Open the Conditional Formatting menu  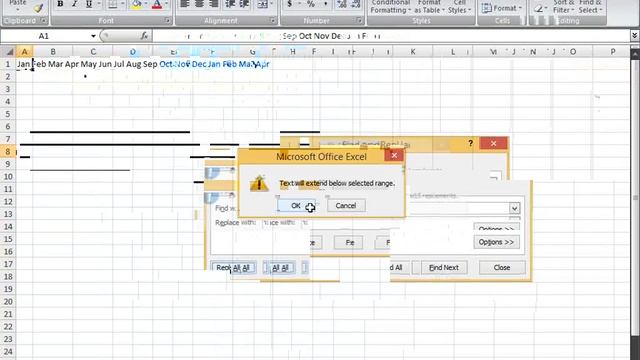click(x=391, y=7)
